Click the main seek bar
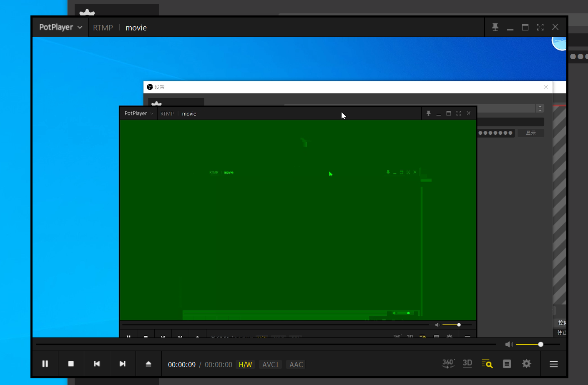588x385 pixels. tap(266, 344)
